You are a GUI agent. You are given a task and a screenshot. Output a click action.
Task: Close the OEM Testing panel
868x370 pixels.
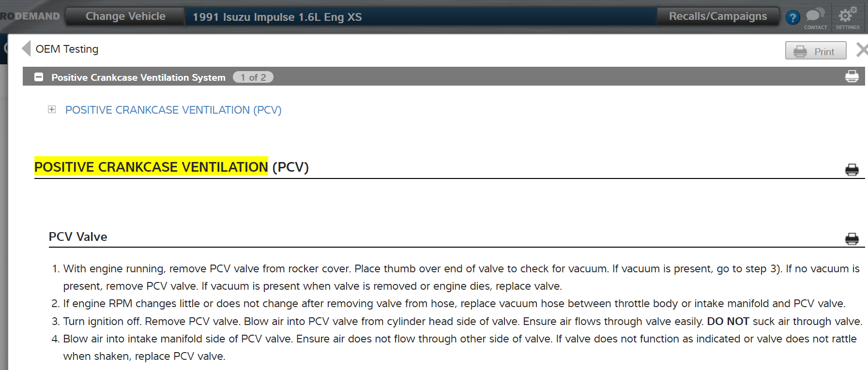(x=861, y=49)
